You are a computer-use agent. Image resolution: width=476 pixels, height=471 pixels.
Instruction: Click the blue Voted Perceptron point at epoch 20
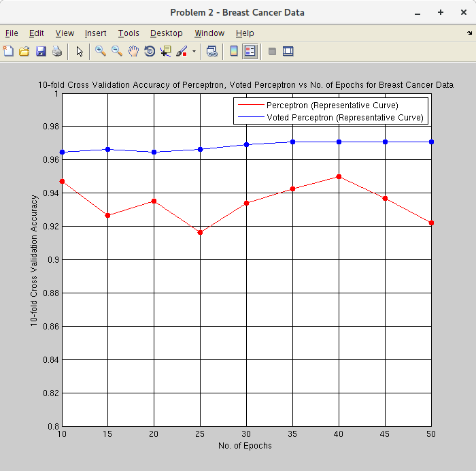[x=154, y=152]
